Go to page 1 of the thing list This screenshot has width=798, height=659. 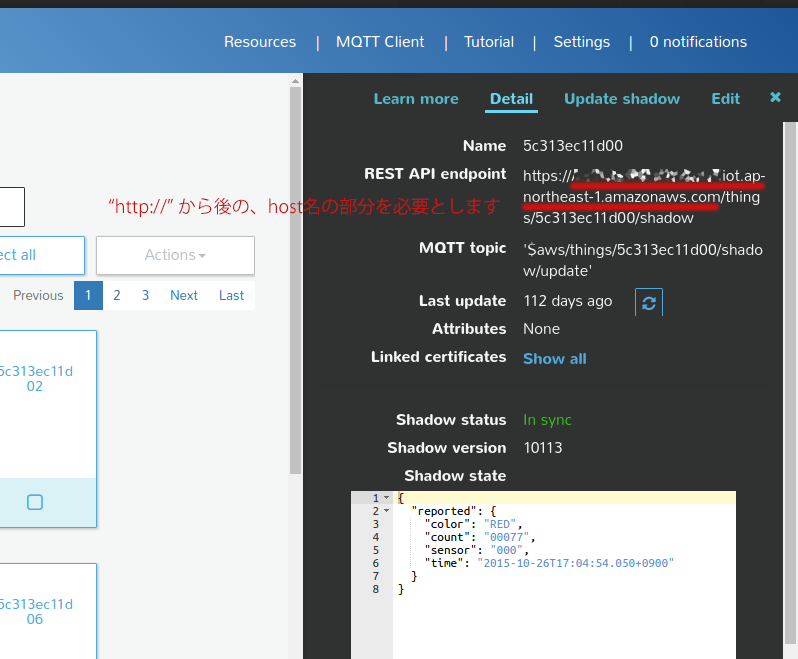pyautogui.click(x=88, y=295)
